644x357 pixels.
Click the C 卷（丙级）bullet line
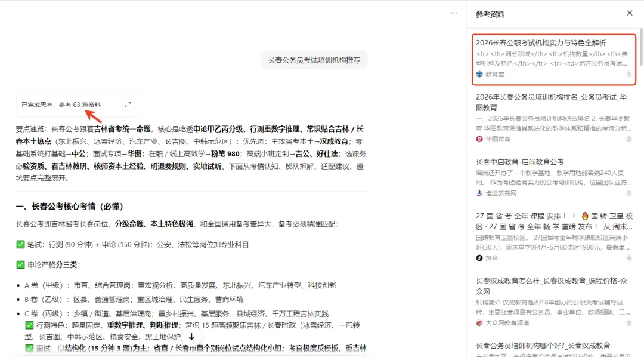tap(177, 314)
